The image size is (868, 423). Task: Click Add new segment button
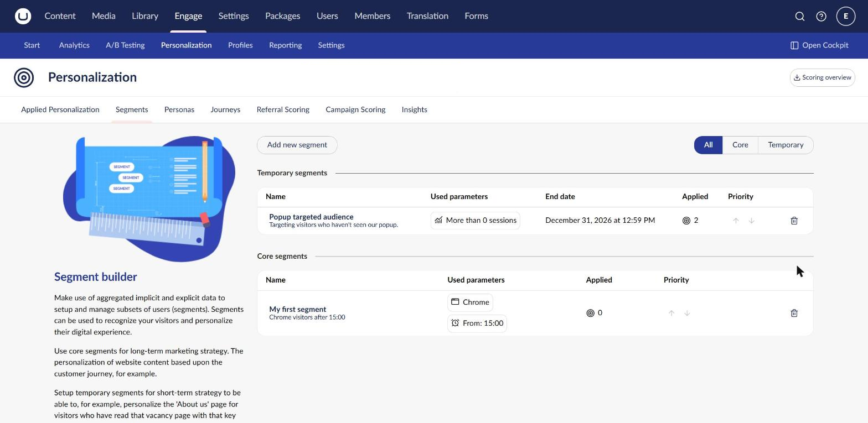click(x=297, y=145)
